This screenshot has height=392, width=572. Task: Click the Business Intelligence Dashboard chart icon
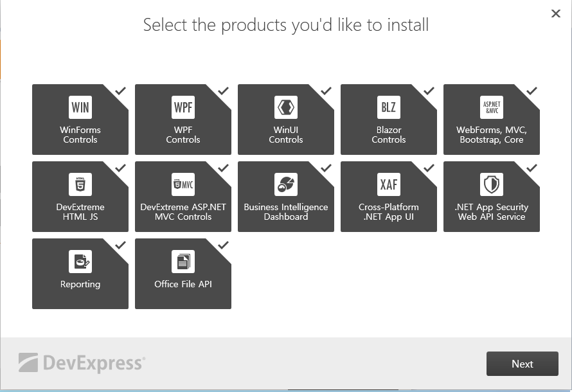[286, 184]
